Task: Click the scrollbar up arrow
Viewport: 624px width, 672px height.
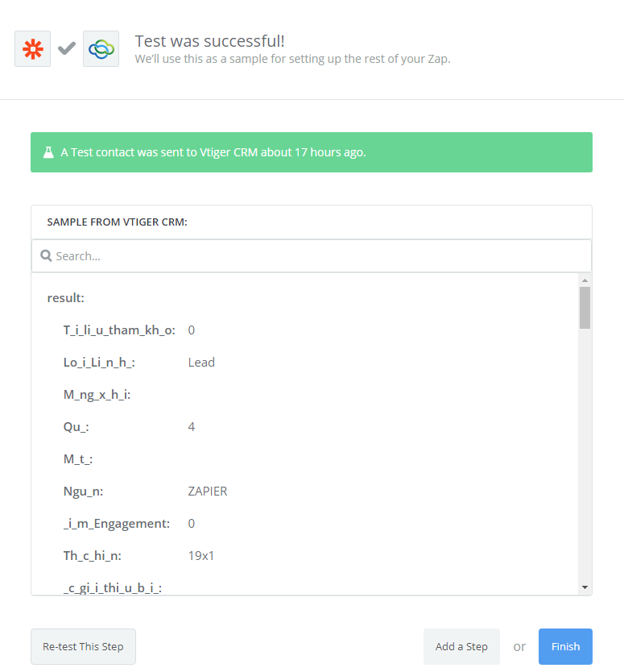Action: point(585,280)
